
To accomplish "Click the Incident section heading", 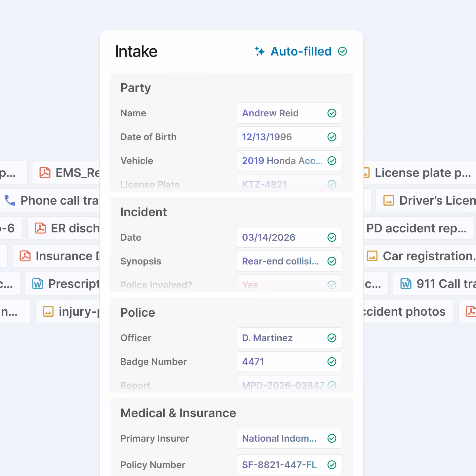I will (x=143, y=212).
